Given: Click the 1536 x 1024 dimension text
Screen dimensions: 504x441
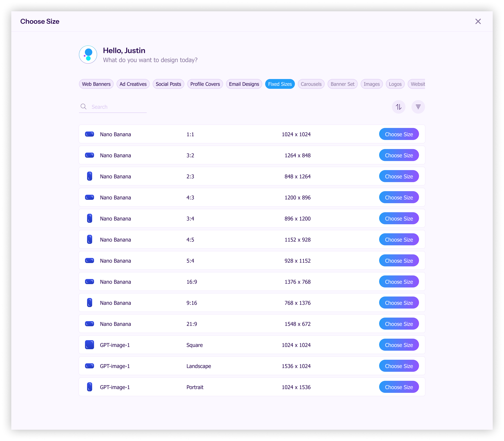Looking at the screenshot, I should click(x=296, y=366).
